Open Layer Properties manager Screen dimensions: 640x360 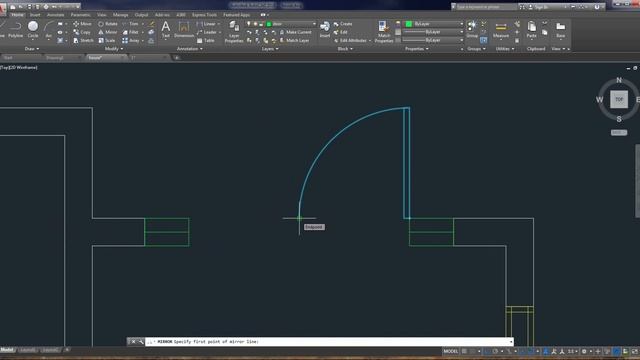tap(234, 32)
